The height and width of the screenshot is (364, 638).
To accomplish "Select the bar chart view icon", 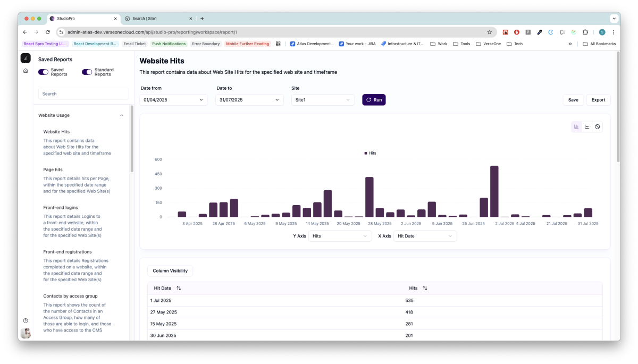I will [576, 126].
